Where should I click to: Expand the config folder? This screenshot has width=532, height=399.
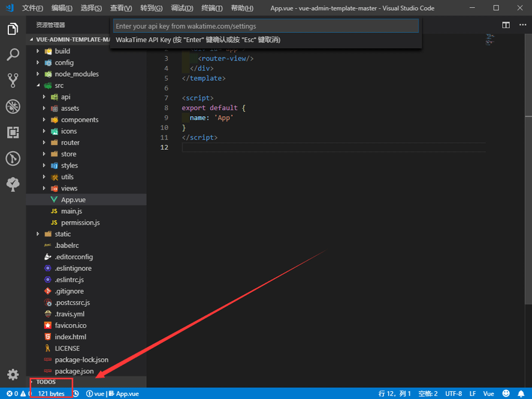86,63
